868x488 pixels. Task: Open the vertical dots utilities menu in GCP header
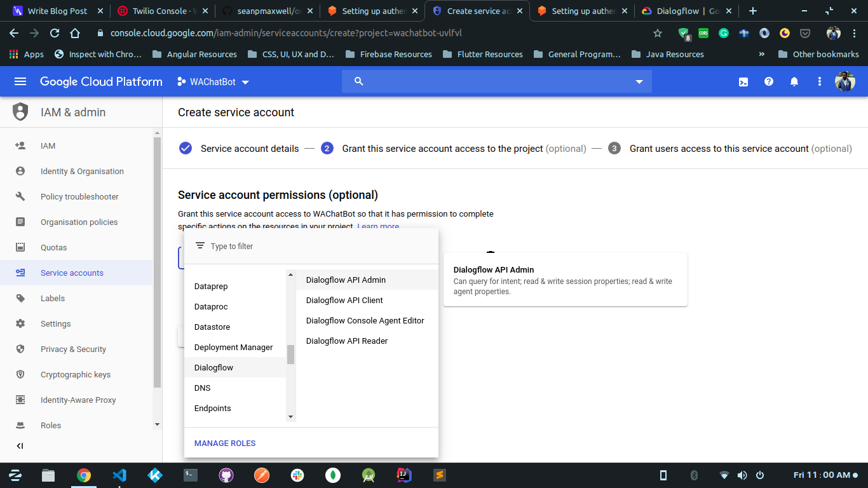pyautogui.click(x=820, y=81)
